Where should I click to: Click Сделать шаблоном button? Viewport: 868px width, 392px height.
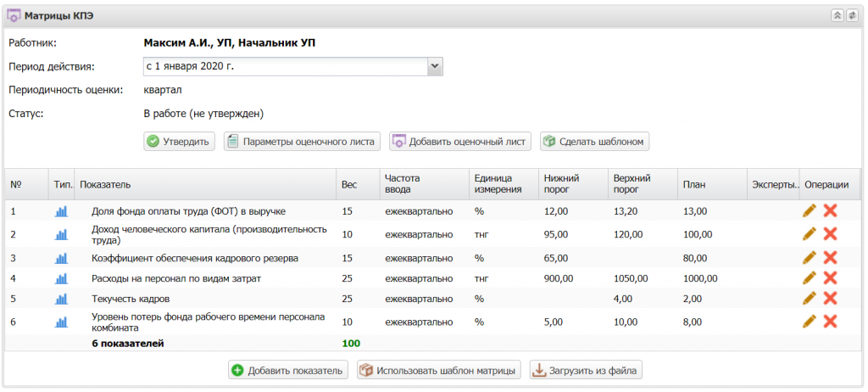(x=594, y=142)
